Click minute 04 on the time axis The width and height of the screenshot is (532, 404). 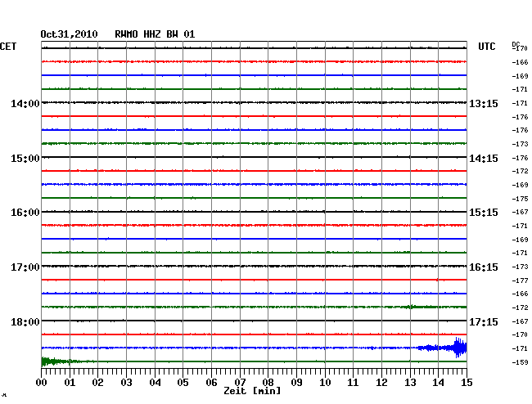tap(155, 382)
